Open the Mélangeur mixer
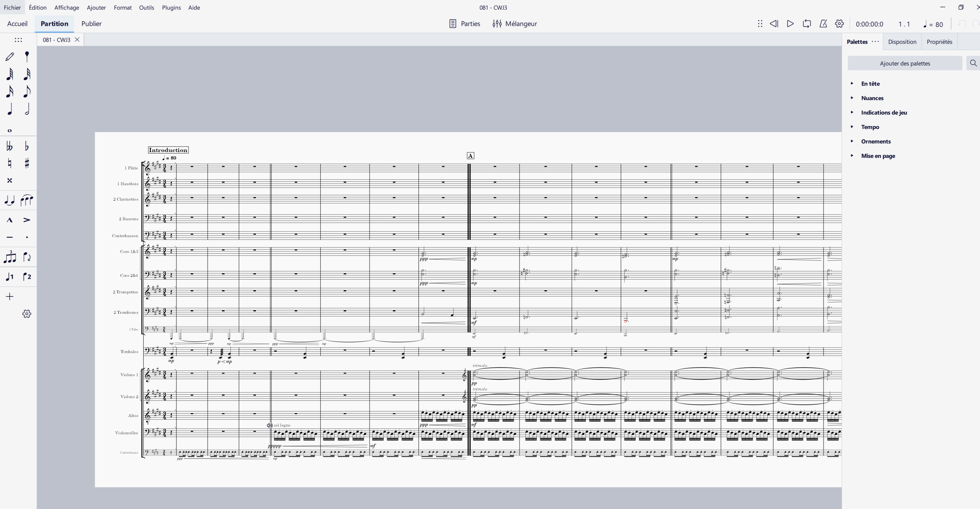The height and width of the screenshot is (509, 980). 514,24
